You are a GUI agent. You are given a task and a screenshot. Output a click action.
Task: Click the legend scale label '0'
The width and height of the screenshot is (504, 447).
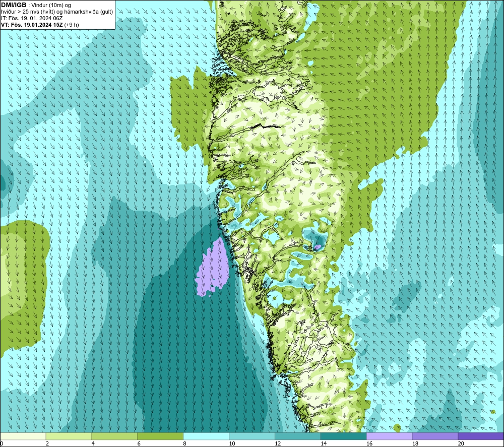tap(2, 443)
